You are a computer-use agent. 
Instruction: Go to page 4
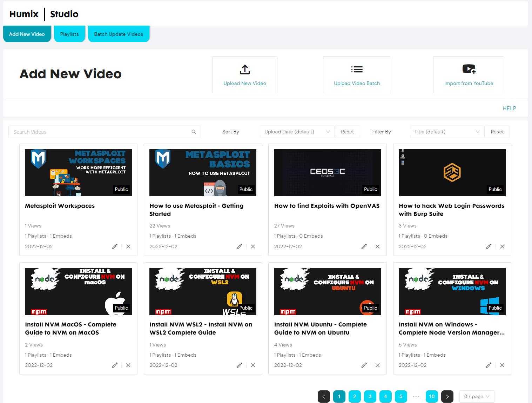pos(385,397)
